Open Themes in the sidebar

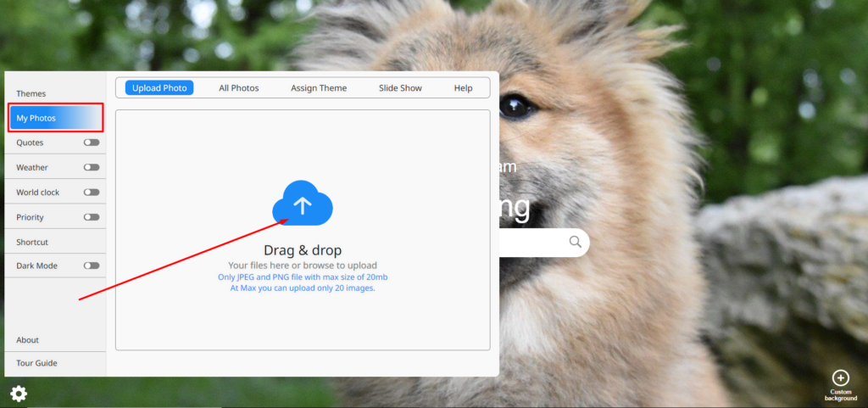pyautogui.click(x=31, y=93)
